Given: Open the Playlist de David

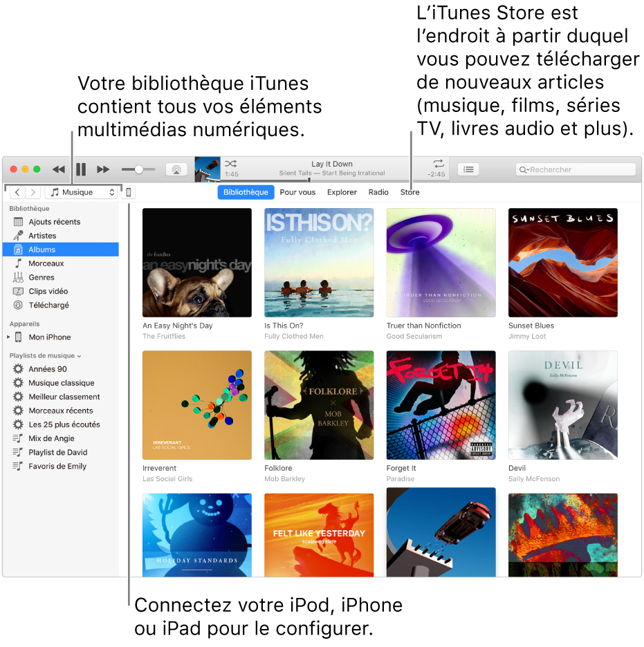Looking at the screenshot, I should click(61, 452).
